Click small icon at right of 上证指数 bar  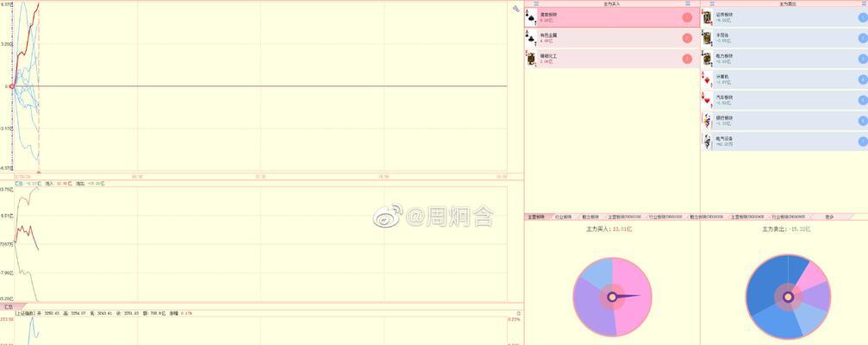[519, 313]
